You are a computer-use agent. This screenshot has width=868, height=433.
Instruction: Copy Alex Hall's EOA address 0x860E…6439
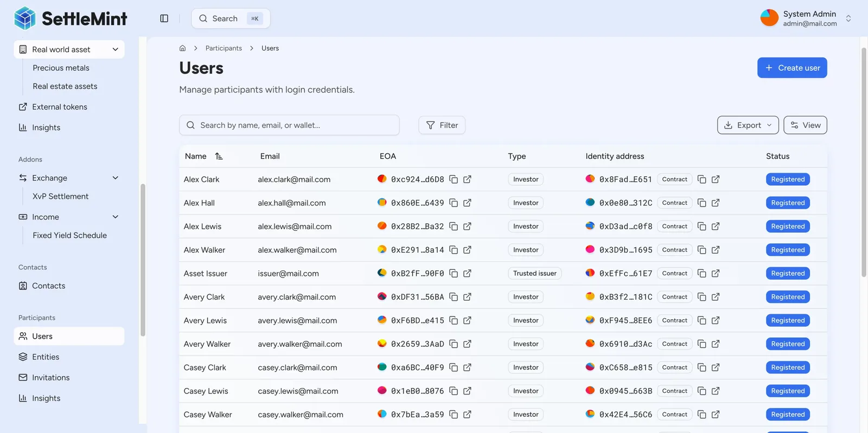click(x=454, y=203)
